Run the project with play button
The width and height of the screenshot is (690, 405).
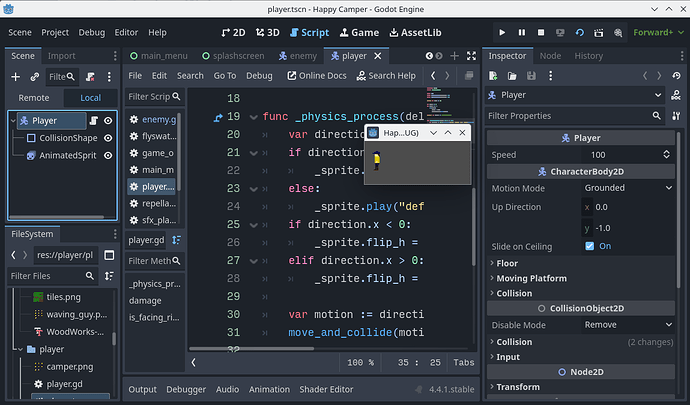(502, 33)
